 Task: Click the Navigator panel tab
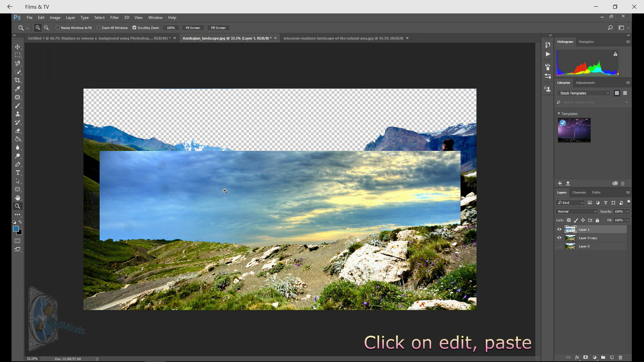[586, 41]
